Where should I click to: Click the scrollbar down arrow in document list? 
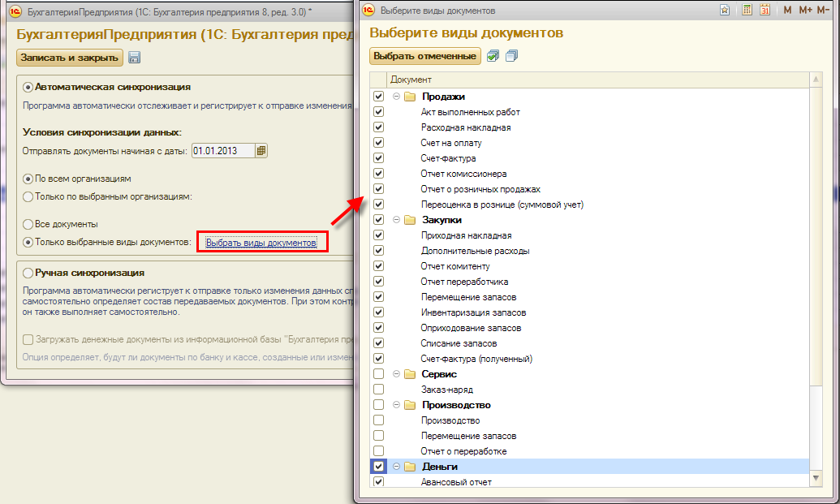(816, 478)
